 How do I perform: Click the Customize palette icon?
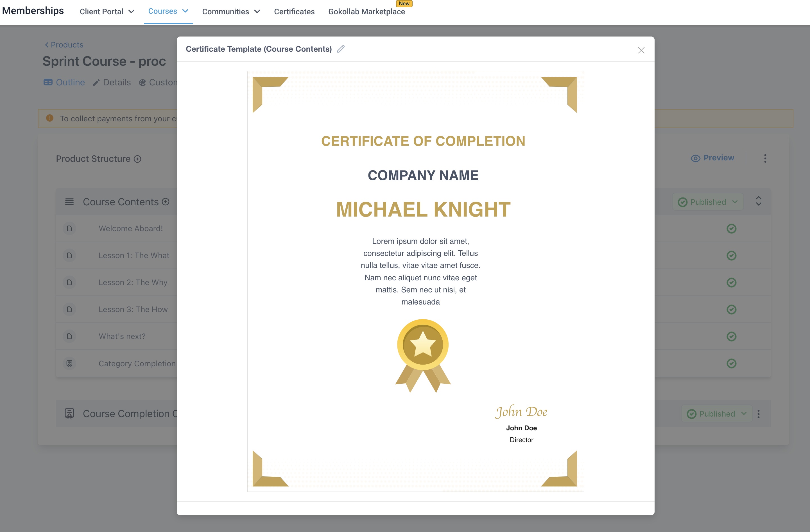(x=142, y=83)
